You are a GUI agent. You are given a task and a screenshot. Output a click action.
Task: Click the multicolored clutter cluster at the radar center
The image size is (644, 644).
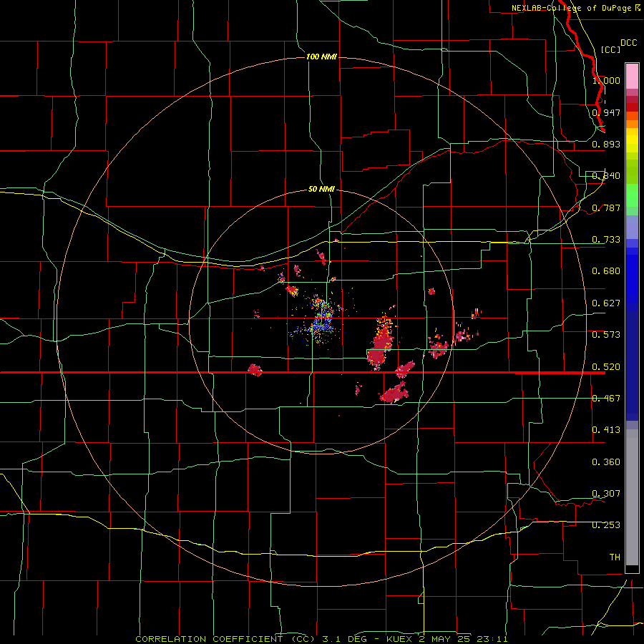coord(320,321)
